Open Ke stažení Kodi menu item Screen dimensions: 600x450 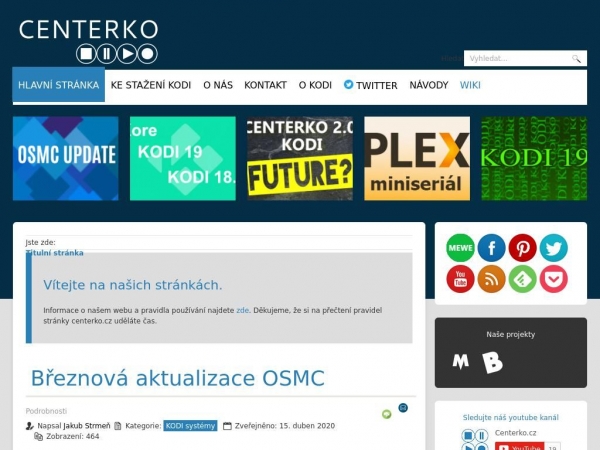coord(151,85)
